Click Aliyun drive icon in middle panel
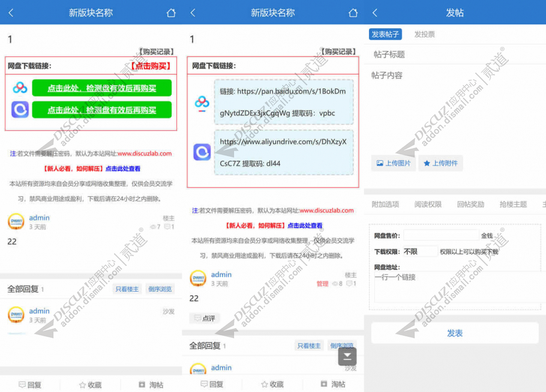 pyautogui.click(x=202, y=152)
